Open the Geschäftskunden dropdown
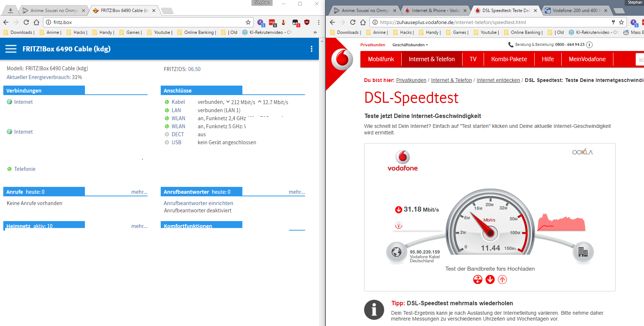The width and height of the screenshot is (644, 326). (x=410, y=45)
